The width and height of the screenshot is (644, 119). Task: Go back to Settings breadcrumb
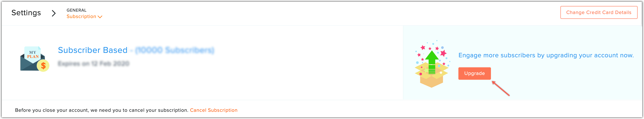(x=26, y=13)
